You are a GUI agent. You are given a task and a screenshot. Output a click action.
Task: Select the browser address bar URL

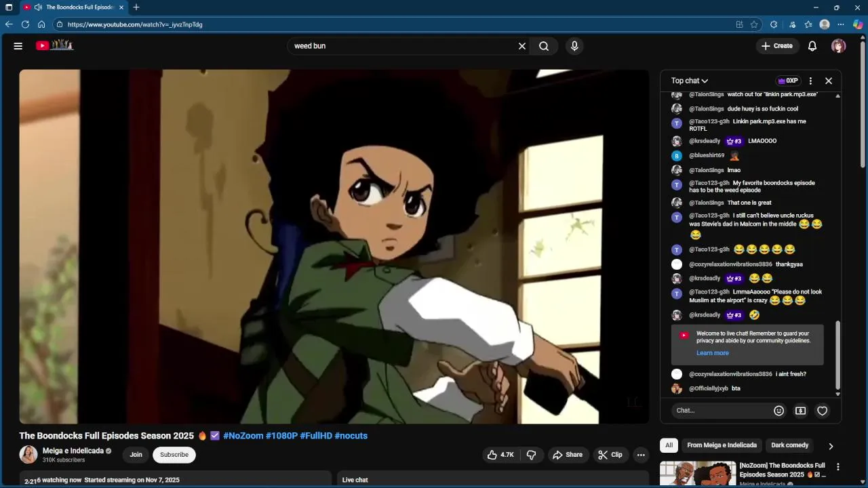click(135, 24)
